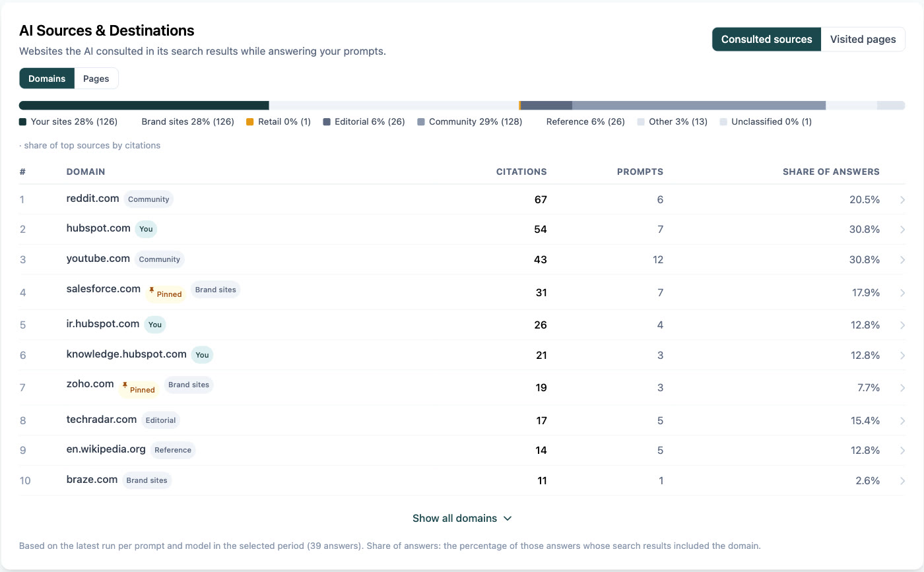Image resolution: width=924 pixels, height=572 pixels.
Task: Click the dark Your sites bar segment
Action: [144, 106]
